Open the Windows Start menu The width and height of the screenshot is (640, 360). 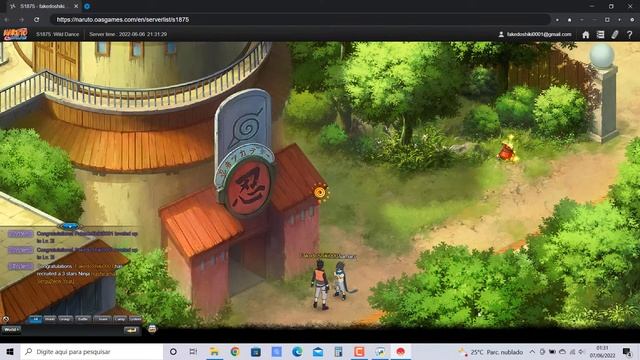pyautogui.click(x=10, y=351)
